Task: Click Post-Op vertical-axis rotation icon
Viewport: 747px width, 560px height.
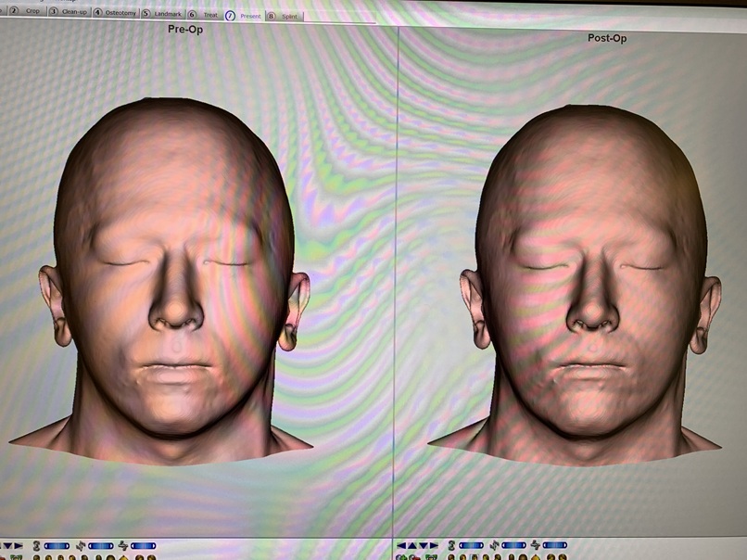Action: tap(451, 546)
